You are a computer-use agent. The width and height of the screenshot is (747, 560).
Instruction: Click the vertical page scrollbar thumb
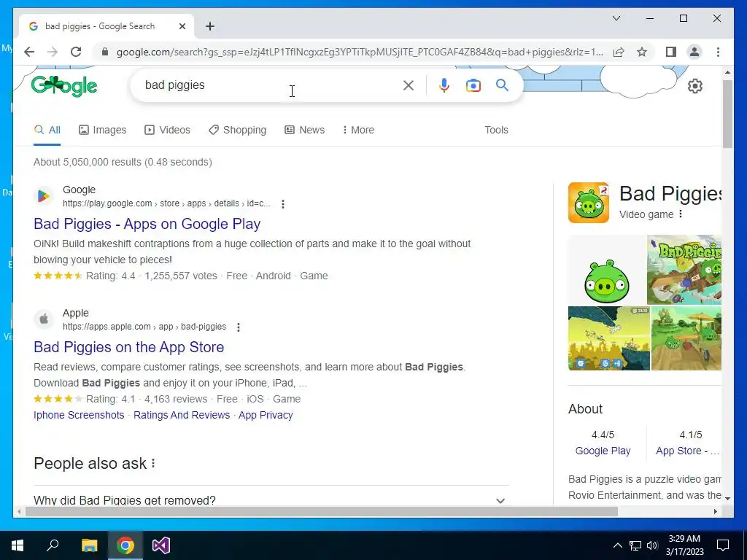pos(727,114)
